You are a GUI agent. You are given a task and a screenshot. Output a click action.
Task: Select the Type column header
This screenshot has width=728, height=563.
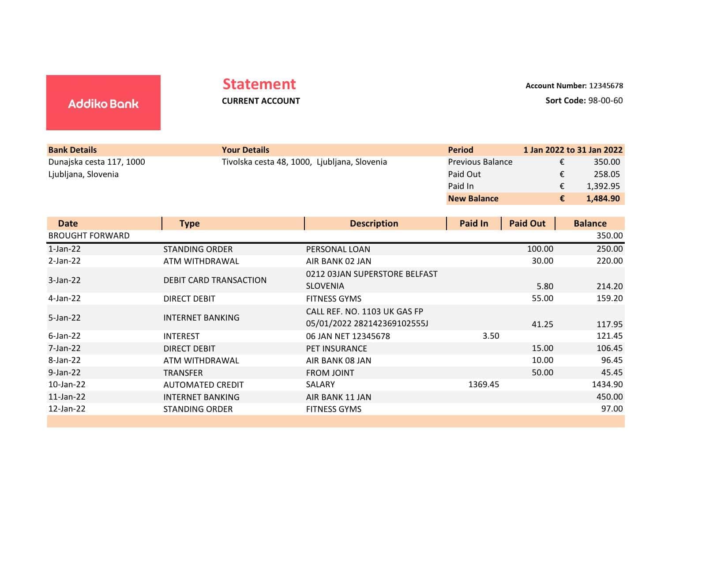click(x=190, y=223)
